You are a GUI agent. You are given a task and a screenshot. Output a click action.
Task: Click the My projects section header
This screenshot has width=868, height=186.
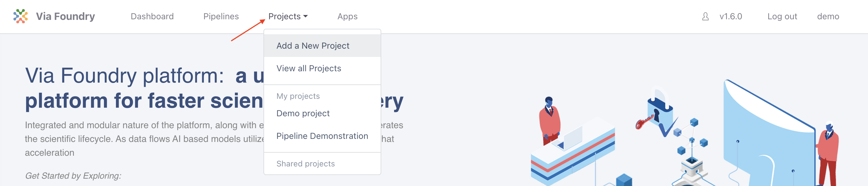298,96
